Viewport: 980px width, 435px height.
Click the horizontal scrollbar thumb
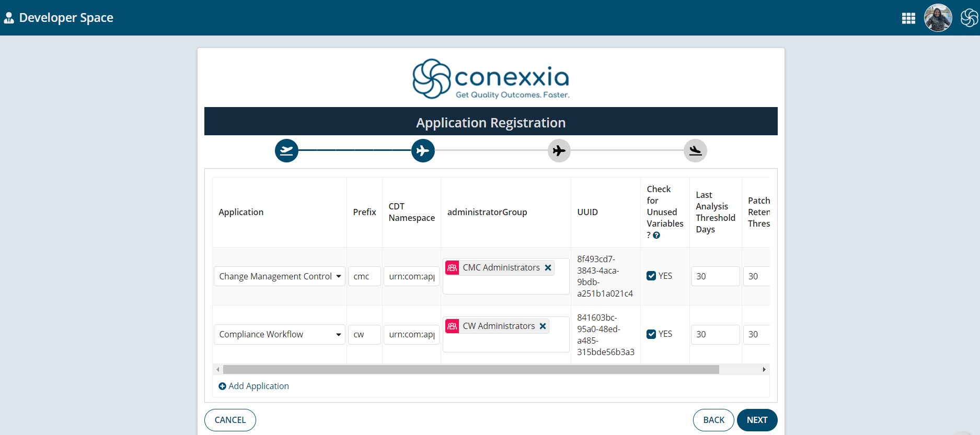pyautogui.click(x=471, y=370)
